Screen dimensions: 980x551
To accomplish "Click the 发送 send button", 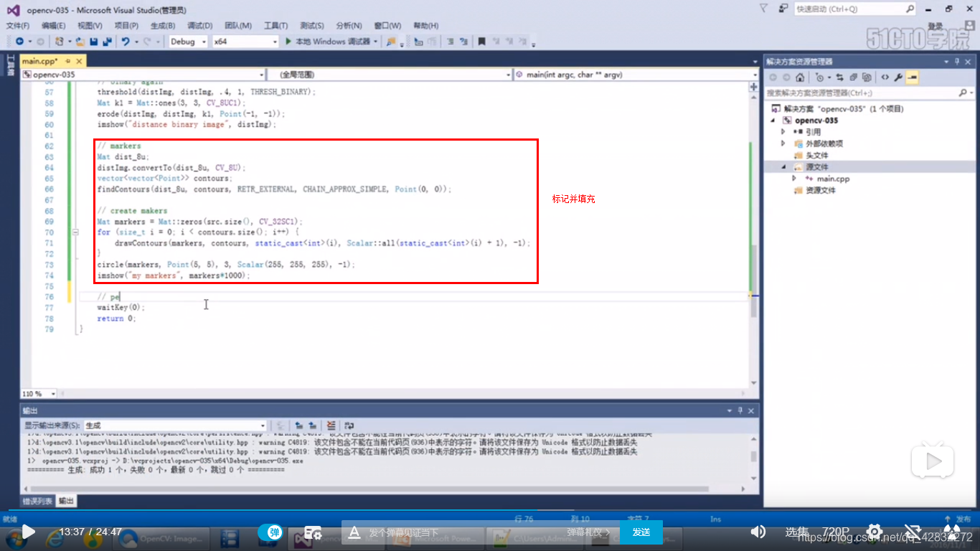I will point(641,532).
